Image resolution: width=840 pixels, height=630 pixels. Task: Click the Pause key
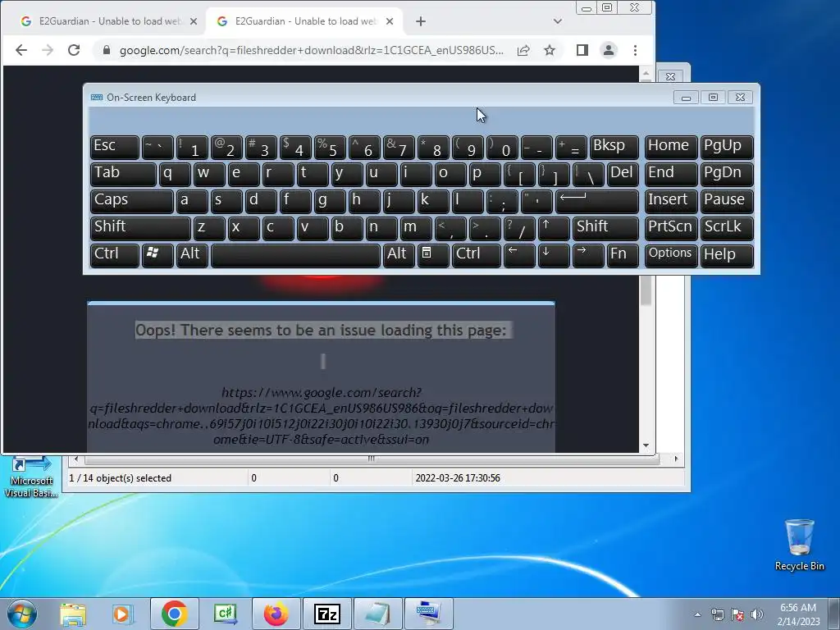click(x=727, y=201)
